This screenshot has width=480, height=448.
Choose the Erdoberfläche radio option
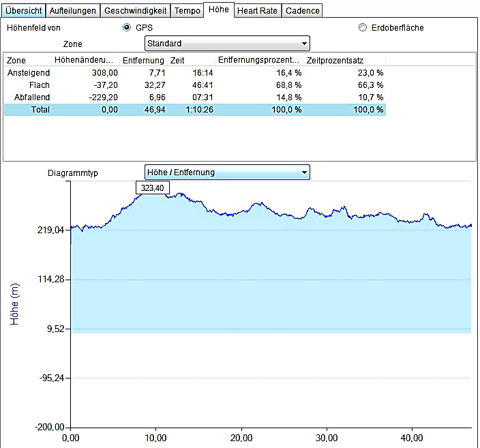click(x=362, y=28)
